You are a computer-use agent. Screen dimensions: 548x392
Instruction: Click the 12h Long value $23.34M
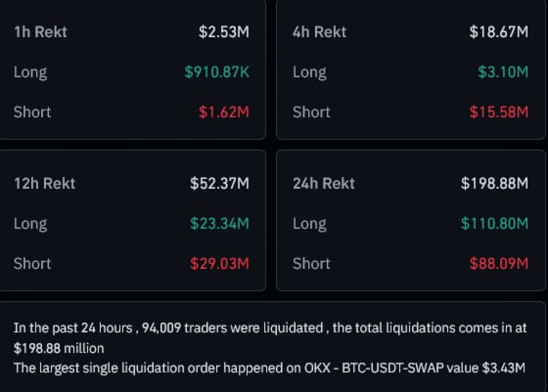219,223
